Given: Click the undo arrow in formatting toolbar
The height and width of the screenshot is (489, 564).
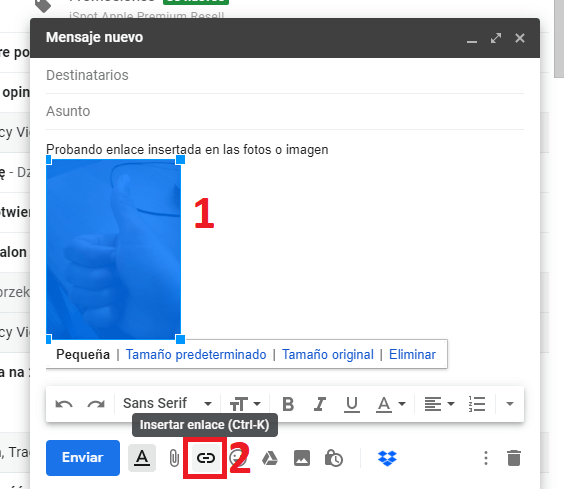Looking at the screenshot, I should (64, 404).
